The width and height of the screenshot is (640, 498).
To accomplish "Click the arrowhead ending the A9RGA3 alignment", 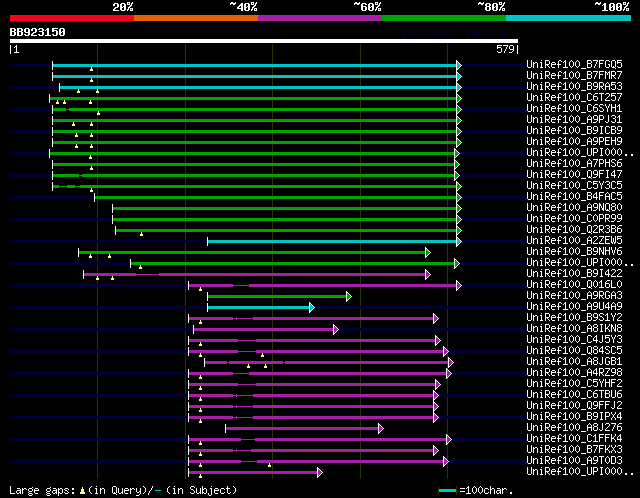I will pos(349,297).
